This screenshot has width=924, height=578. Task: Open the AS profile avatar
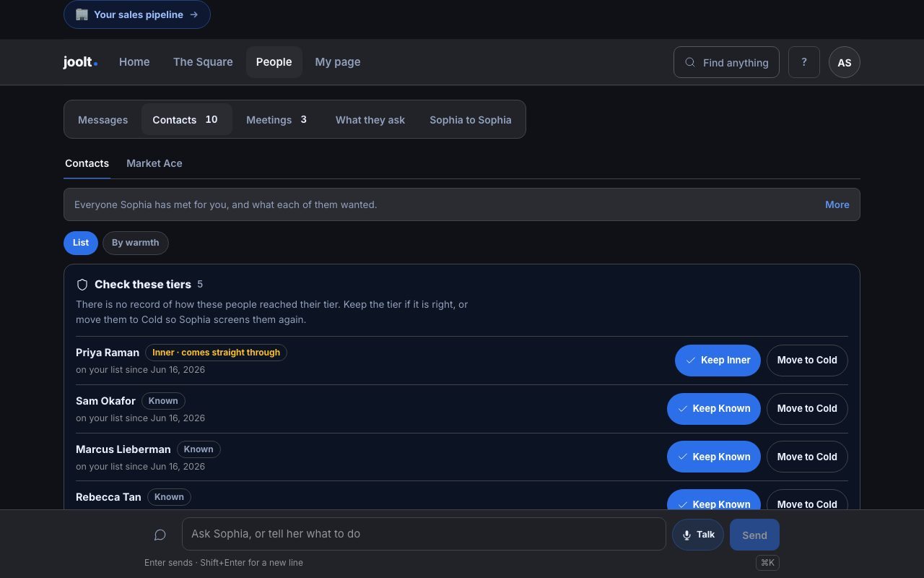(845, 62)
